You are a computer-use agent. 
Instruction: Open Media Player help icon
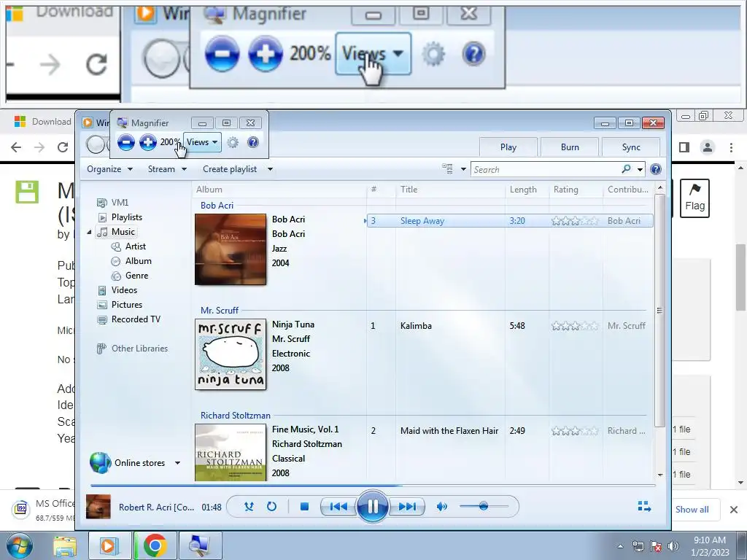pos(656,169)
